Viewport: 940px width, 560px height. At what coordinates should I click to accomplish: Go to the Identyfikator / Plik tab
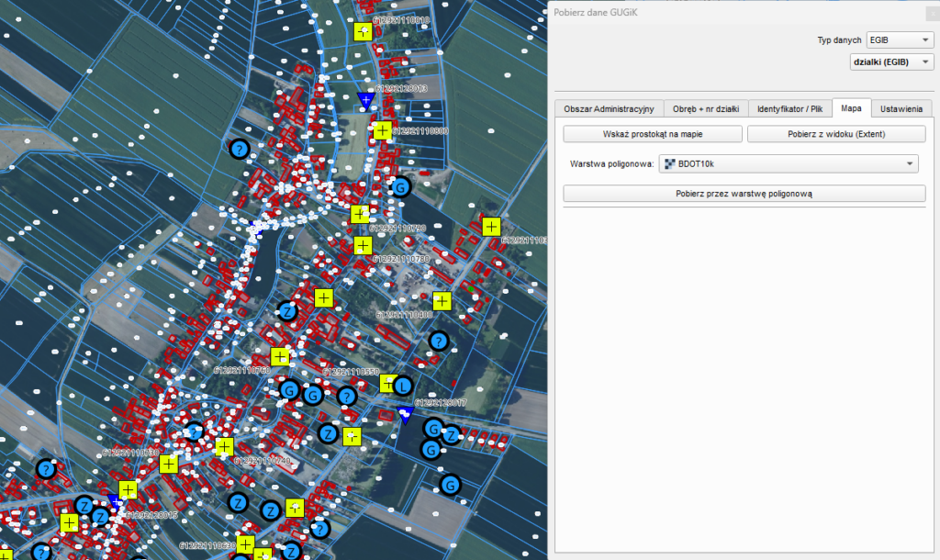point(789,108)
